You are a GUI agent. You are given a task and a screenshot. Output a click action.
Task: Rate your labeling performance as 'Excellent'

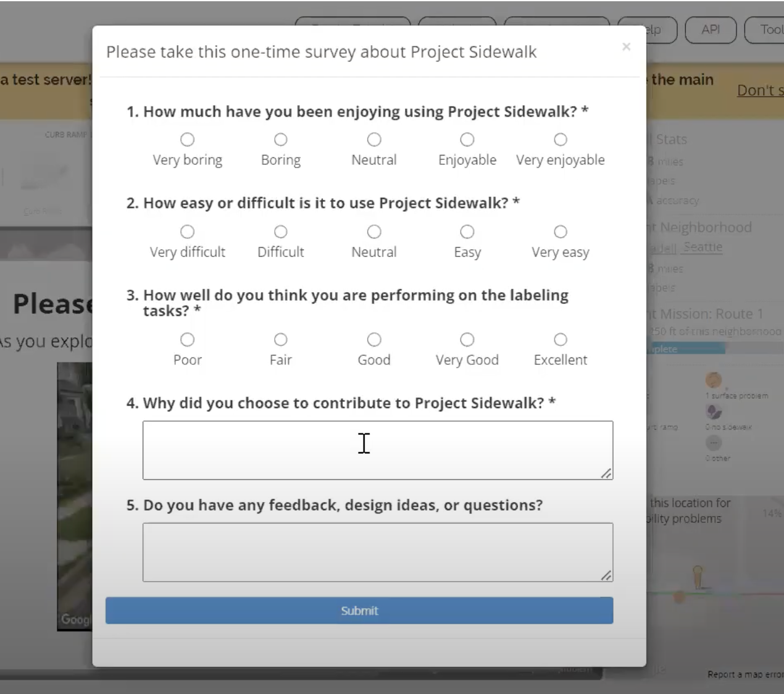click(560, 339)
